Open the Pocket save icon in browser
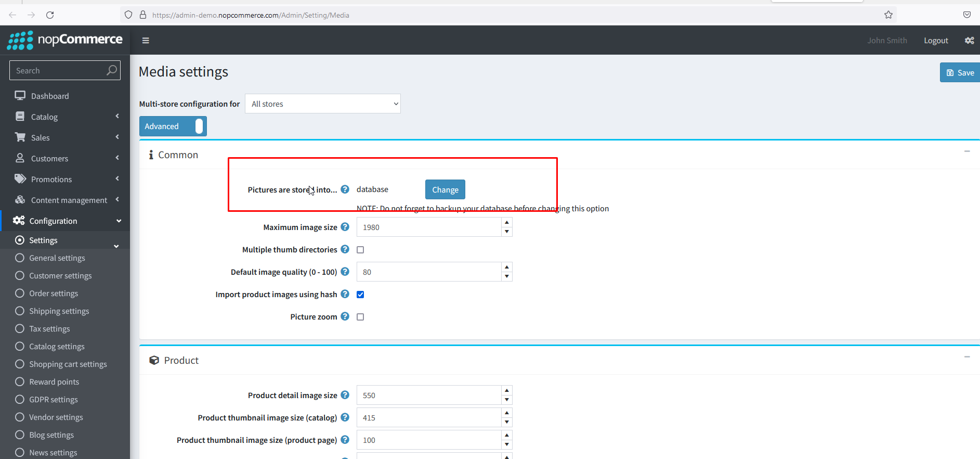980x459 pixels. (967, 15)
